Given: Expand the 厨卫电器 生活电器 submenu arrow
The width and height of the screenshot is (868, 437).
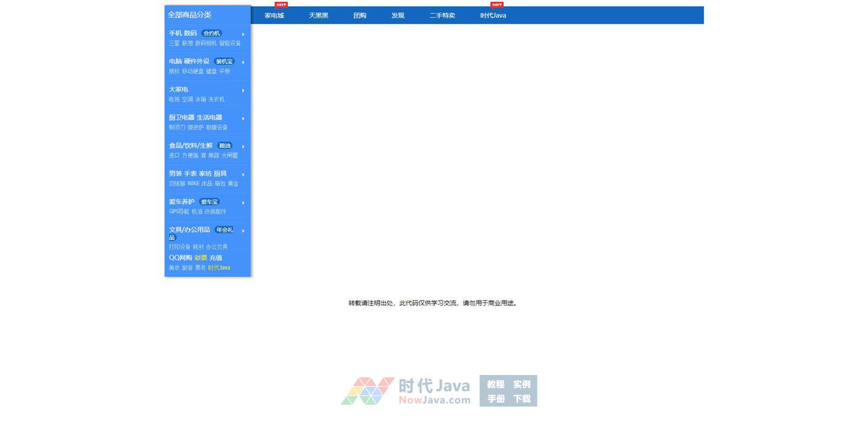Looking at the screenshot, I should (x=243, y=119).
